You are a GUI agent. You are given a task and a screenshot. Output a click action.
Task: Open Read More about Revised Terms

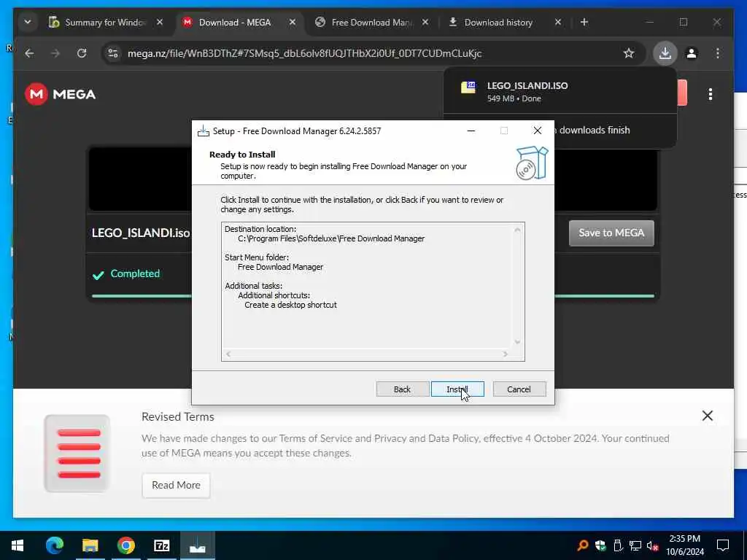point(176,485)
